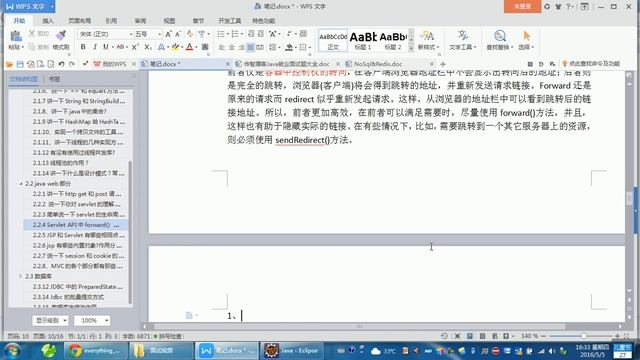Click the paragraph shading fill icon

pos(289,47)
